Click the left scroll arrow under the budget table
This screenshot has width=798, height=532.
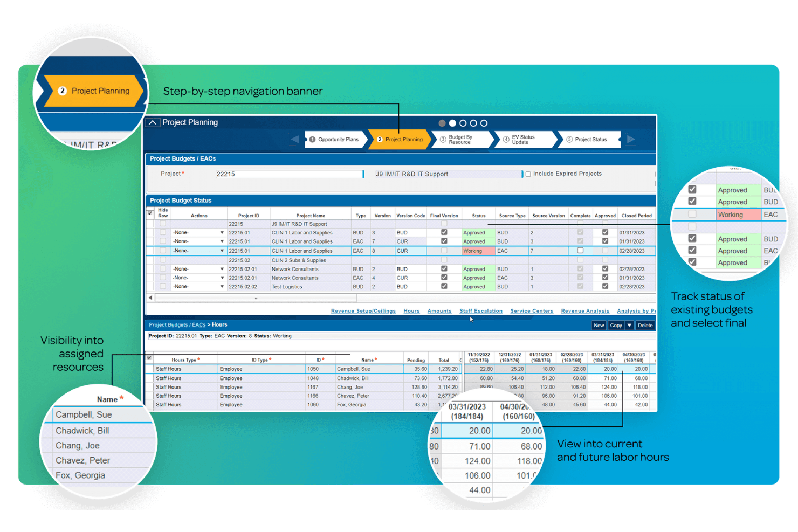click(150, 298)
